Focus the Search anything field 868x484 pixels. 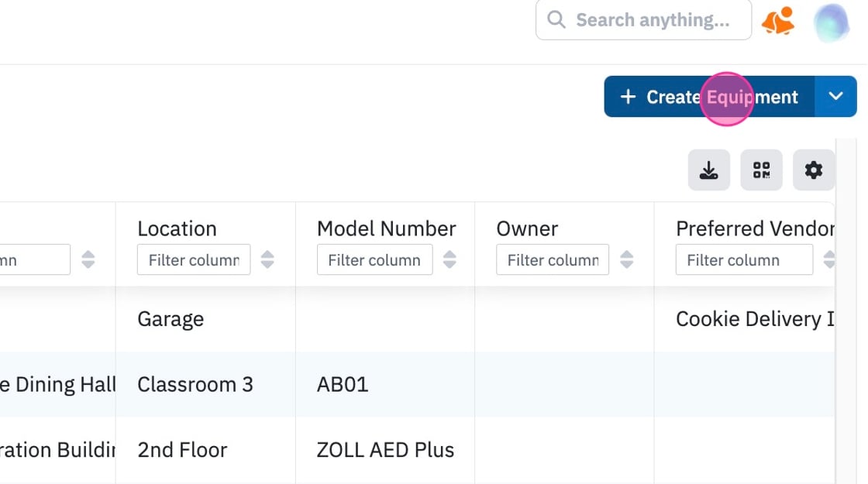(x=643, y=20)
